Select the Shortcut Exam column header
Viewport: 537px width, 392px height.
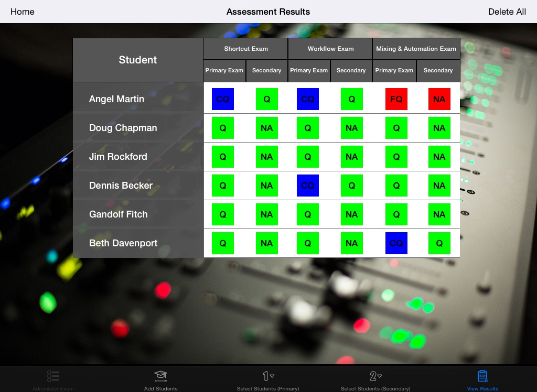[245, 49]
